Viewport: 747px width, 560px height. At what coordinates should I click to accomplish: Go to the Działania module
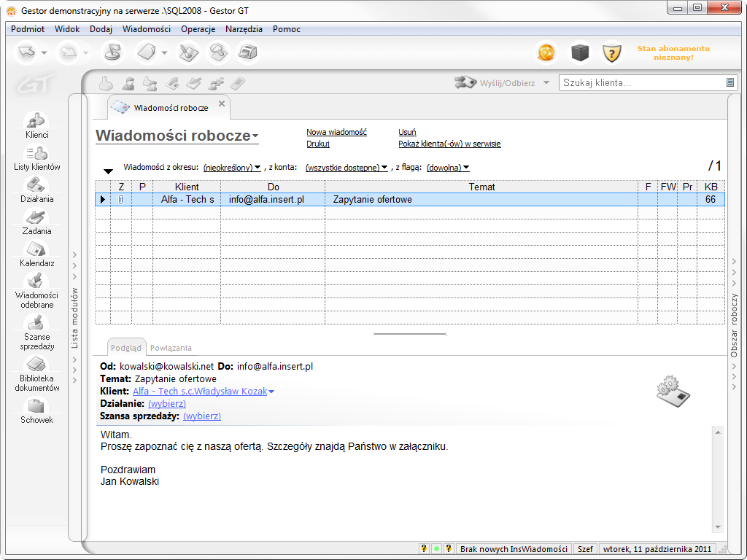[x=36, y=189]
